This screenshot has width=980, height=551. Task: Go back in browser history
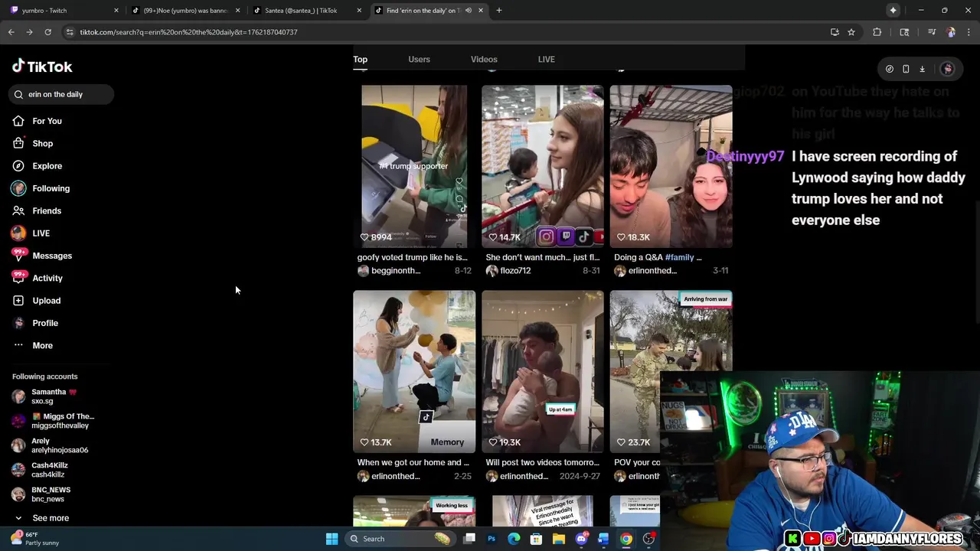pos(11,32)
